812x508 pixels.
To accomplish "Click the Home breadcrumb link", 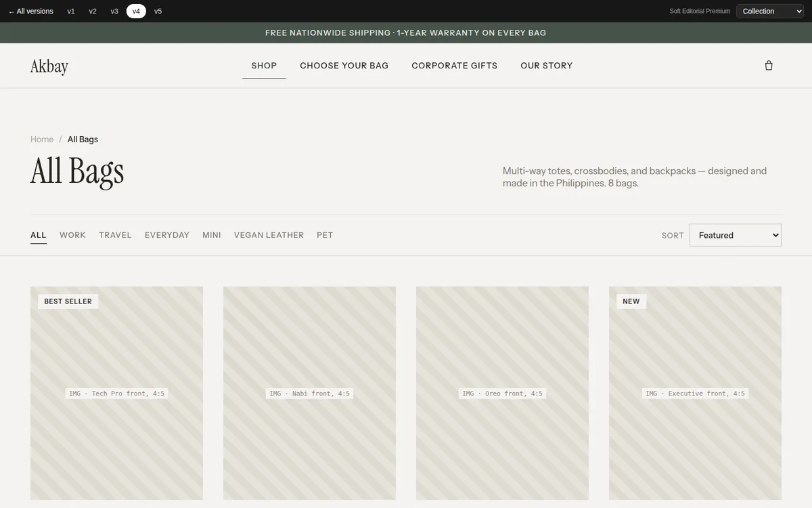I will (x=42, y=140).
